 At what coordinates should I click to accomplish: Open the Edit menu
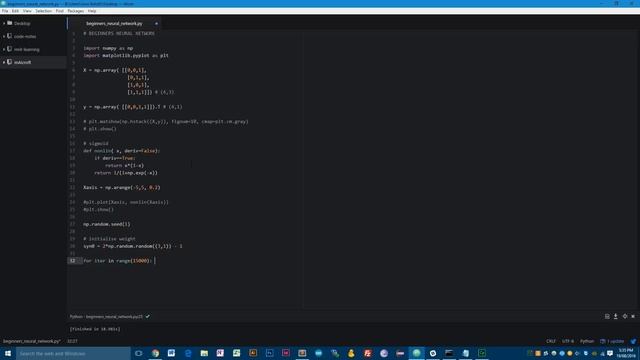click(x=15, y=11)
